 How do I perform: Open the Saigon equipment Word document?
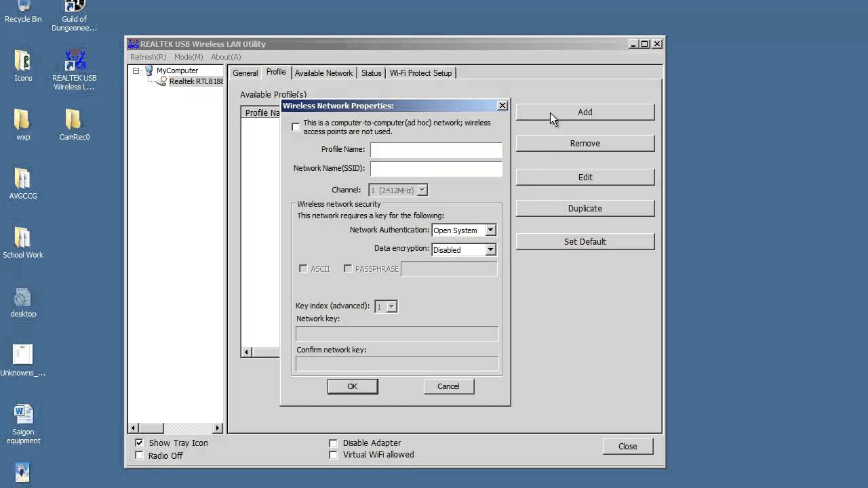(23, 424)
